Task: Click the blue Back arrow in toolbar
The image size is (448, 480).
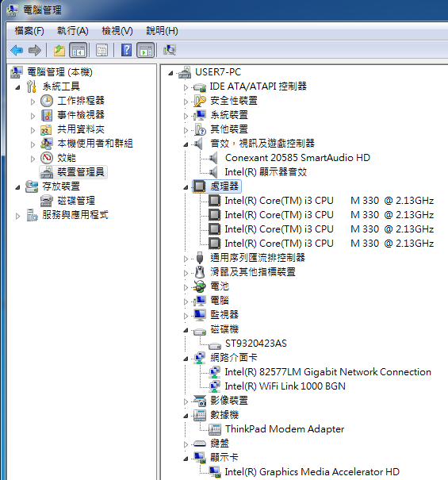Action: pos(17,50)
